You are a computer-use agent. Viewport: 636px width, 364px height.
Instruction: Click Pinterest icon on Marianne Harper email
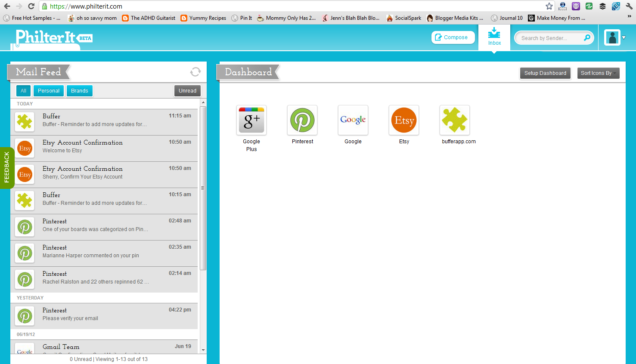point(25,253)
